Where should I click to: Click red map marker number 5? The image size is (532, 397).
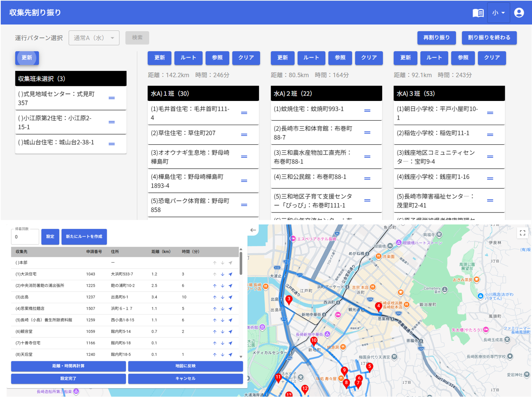click(369, 367)
